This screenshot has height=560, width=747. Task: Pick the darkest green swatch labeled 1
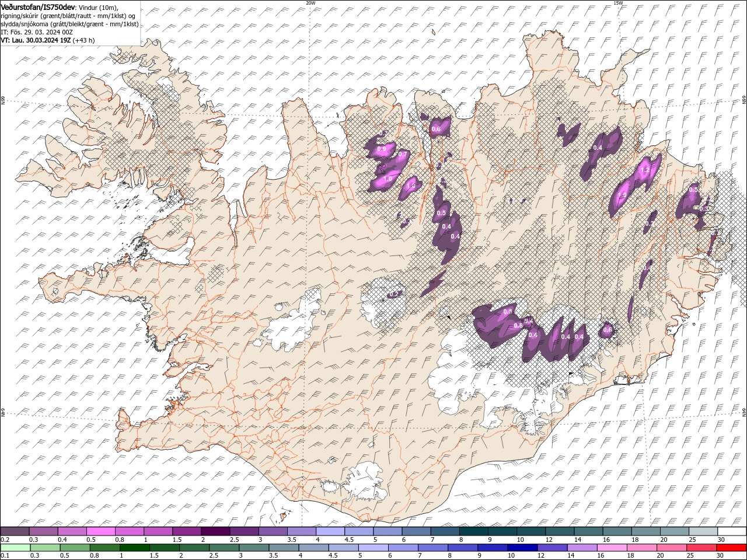134,548
